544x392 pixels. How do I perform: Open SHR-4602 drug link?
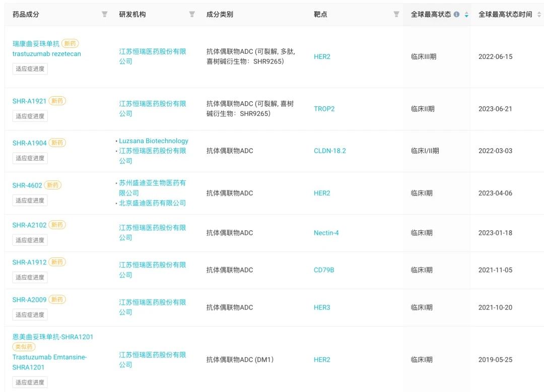click(x=27, y=185)
